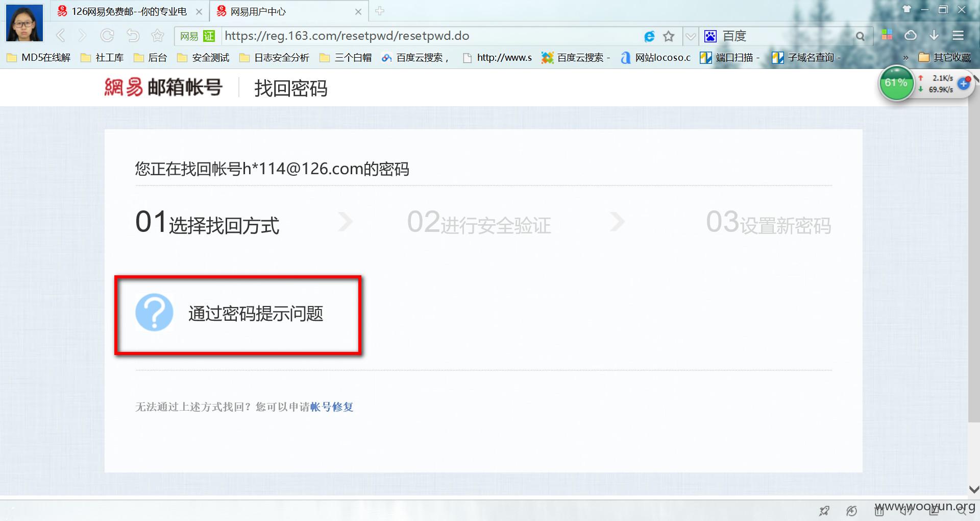Click the 网易 certificate badge in address bar

coord(197,36)
